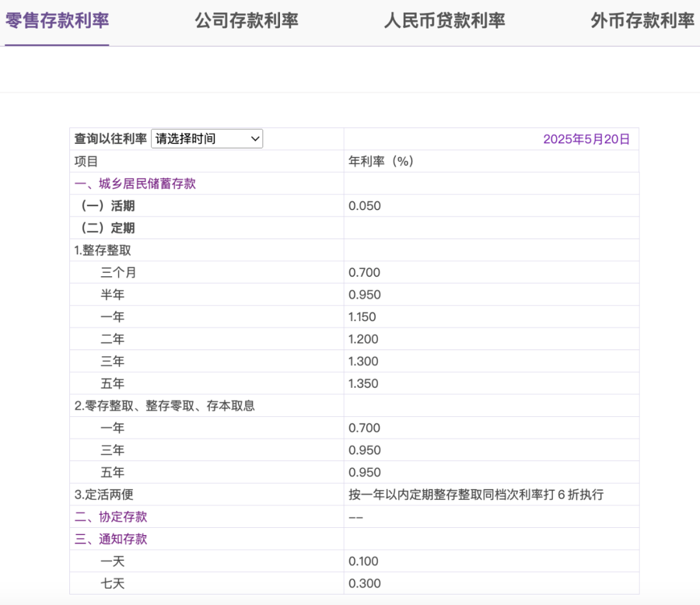Select 三、通知存款 heading
The height and width of the screenshot is (605, 700).
pyautogui.click(x=111, y=539)
